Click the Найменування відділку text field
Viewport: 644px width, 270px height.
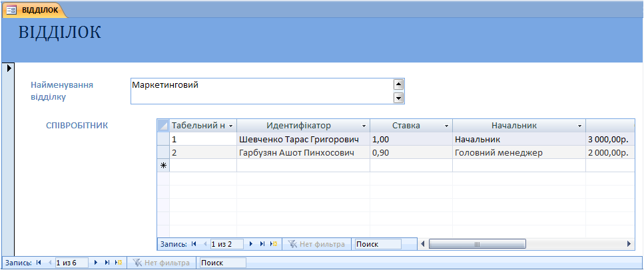tap(262, 91)
